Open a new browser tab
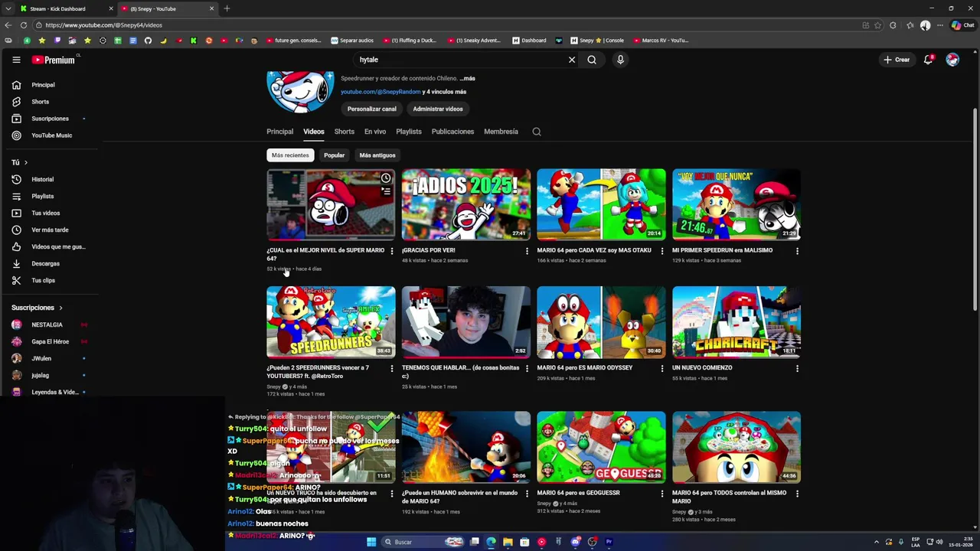 pyautogui.click(x=227, y=8)
